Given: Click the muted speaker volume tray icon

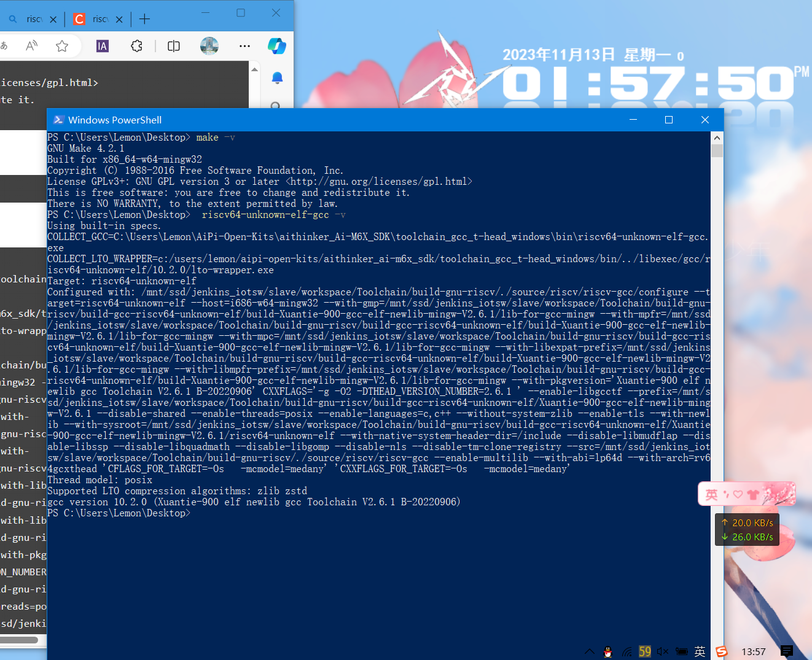Looking at the screenshot, I should [x=663, y=651].
